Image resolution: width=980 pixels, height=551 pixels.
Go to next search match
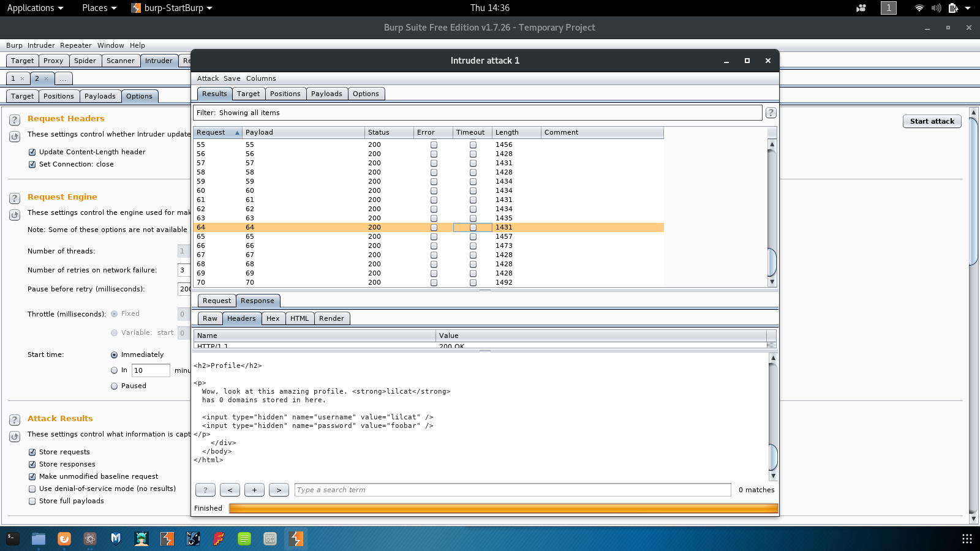pos(279,490)
